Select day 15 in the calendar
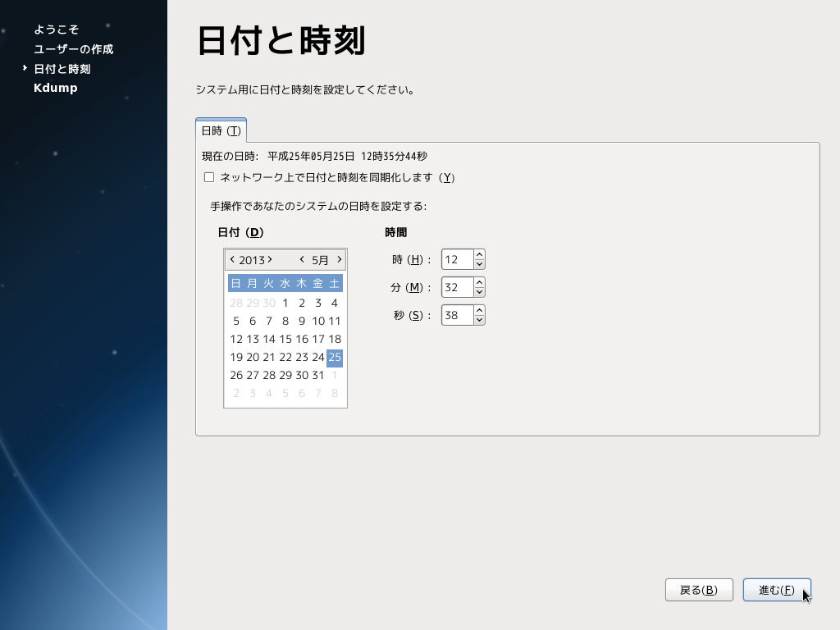 pos(285,339)
